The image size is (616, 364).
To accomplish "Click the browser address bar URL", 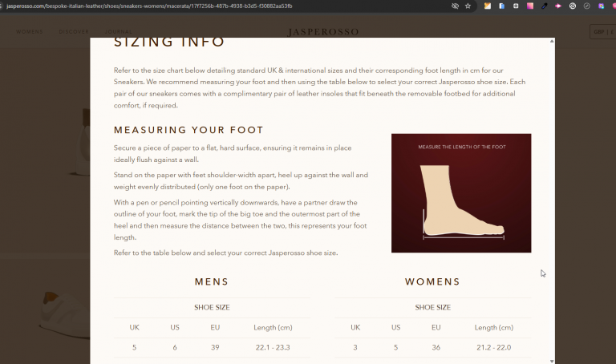I will click(149, 6).
